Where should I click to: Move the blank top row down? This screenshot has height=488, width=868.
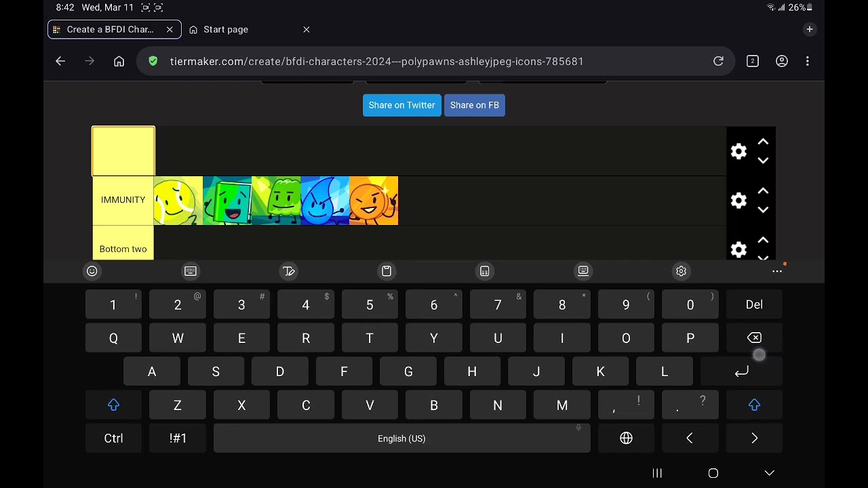pyautogui.click(x=763, y=161)
